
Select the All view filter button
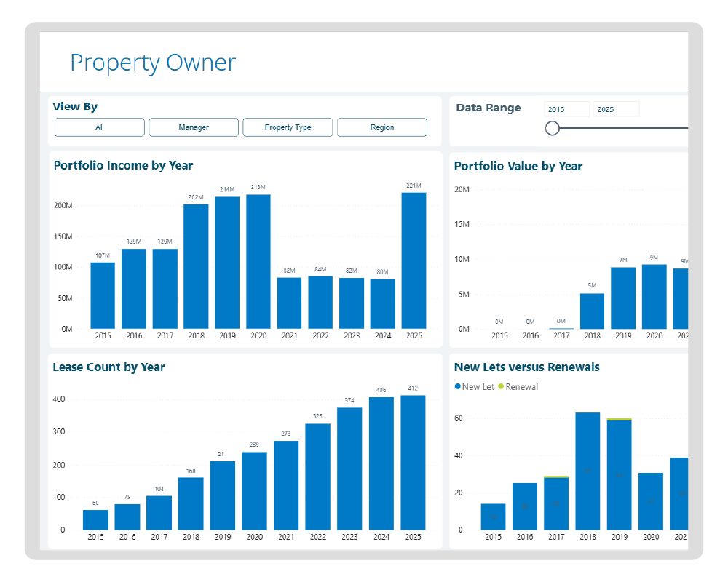pyautogui.click(x=100, y=127)
